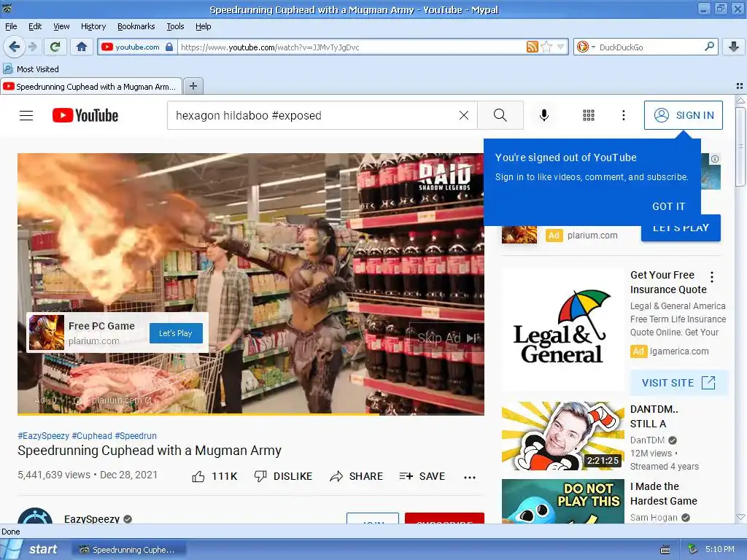Screen dimensions: 747x560
Task: Click the keyboard icon in system tray
Action: coord(665,550)
